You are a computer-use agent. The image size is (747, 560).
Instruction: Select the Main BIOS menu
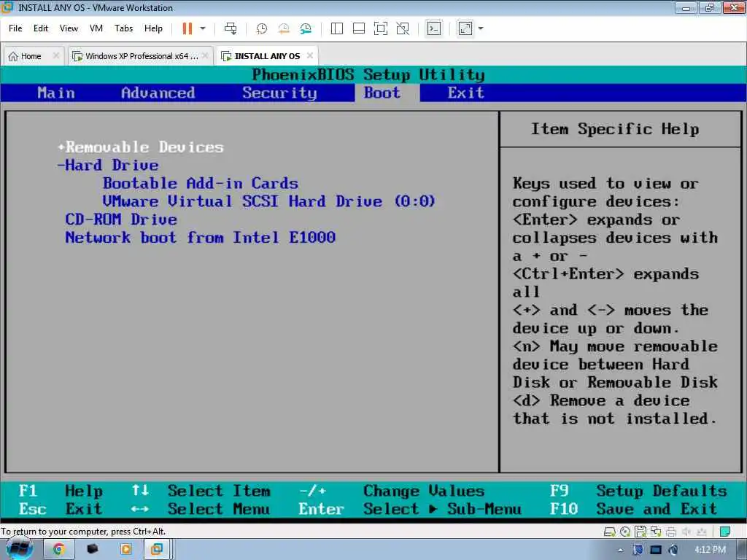(x=56, y=93)
